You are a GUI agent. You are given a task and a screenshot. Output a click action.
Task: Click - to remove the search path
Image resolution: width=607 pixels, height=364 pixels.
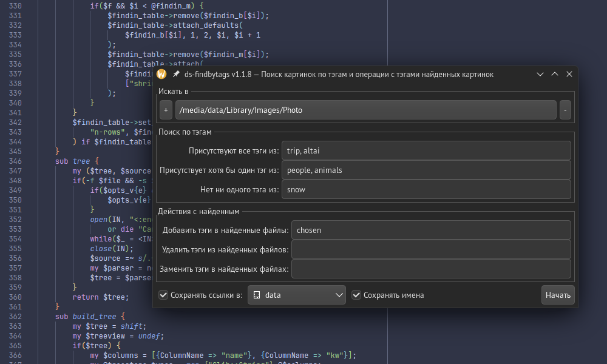point(565,109)
